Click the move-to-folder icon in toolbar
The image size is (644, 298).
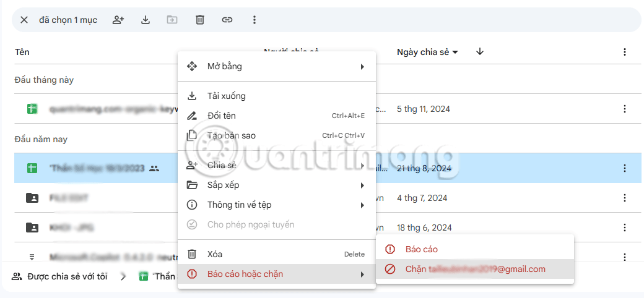click(x=172, y=20)
